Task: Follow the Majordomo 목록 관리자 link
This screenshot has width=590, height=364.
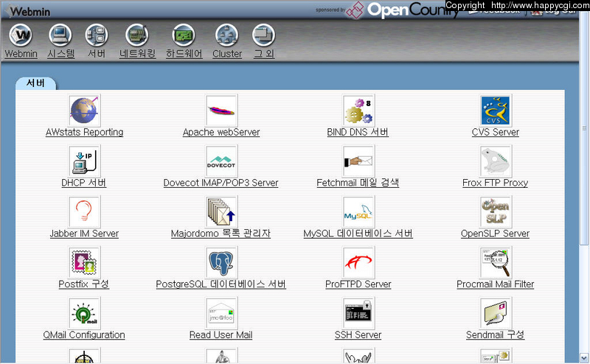Action: [221, 234]
